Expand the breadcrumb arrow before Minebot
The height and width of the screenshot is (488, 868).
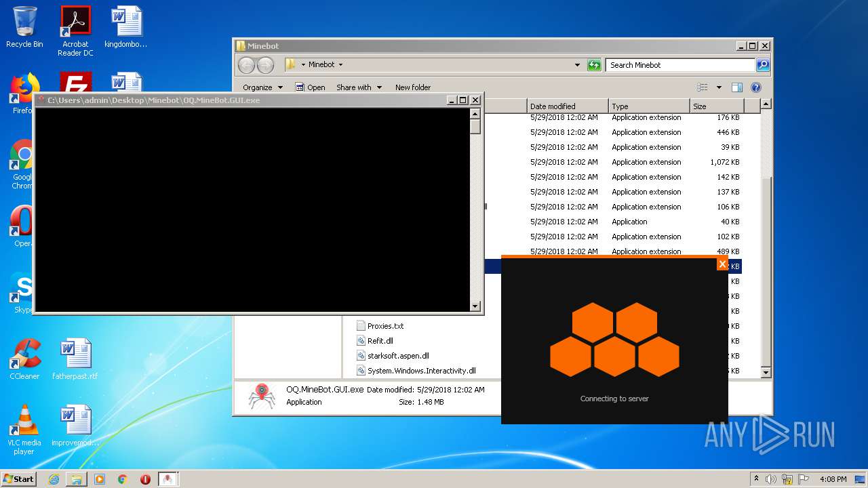[302, 65]
